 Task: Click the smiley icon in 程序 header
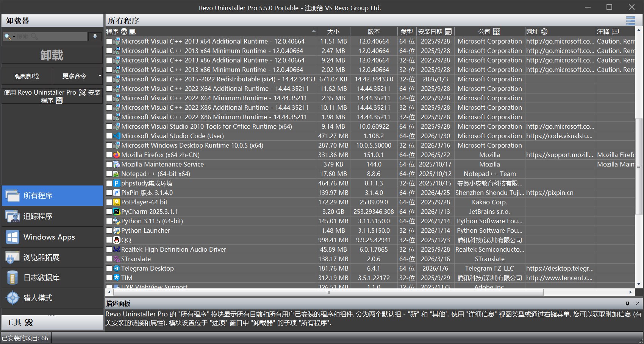tap(124, 31)
